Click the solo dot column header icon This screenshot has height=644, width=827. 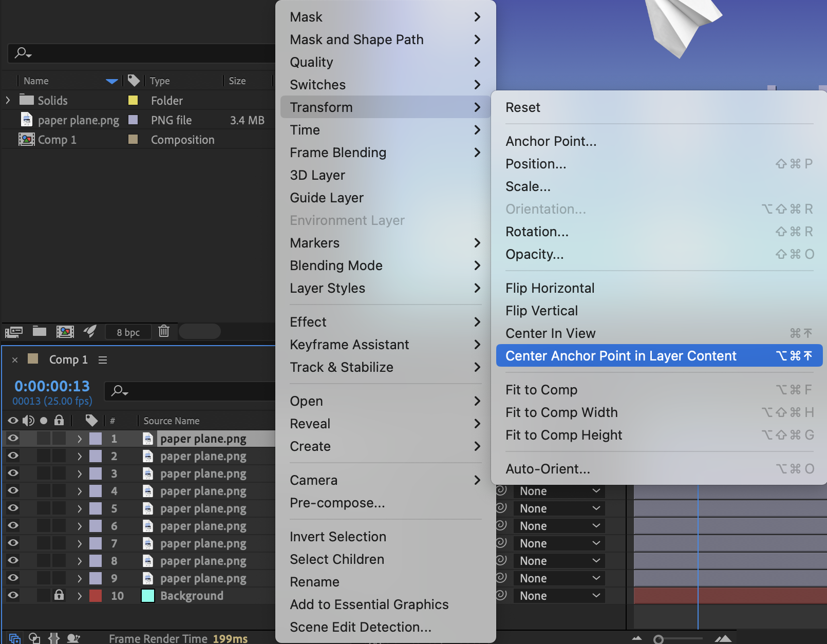point(44,421)
